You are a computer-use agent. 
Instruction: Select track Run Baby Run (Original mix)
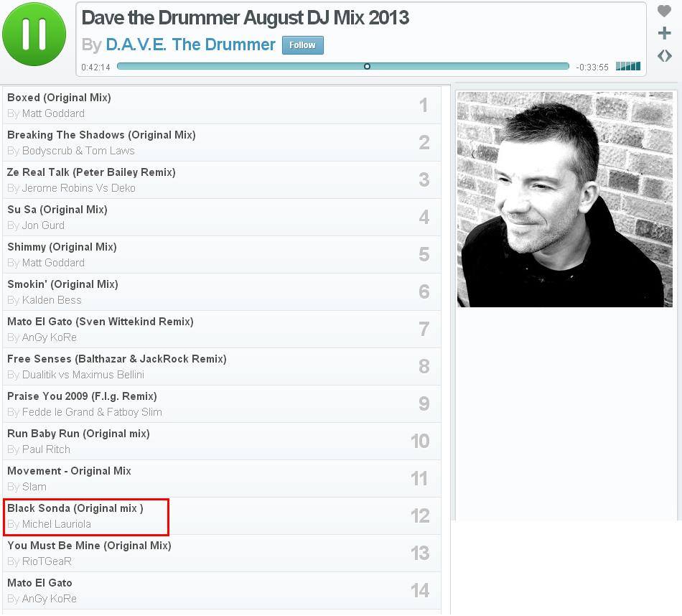coord(222,442)
